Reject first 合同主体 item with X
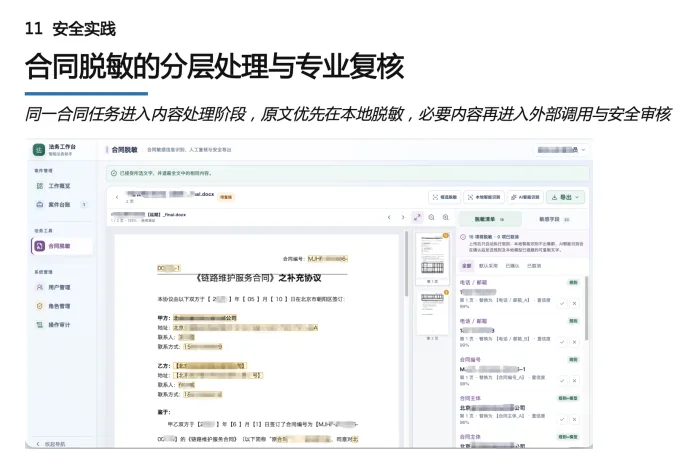 point(574,419)
